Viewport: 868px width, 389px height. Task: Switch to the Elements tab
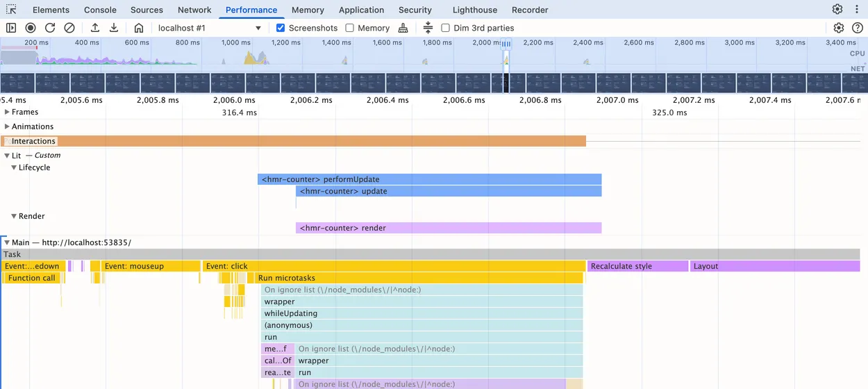(51, 10)
